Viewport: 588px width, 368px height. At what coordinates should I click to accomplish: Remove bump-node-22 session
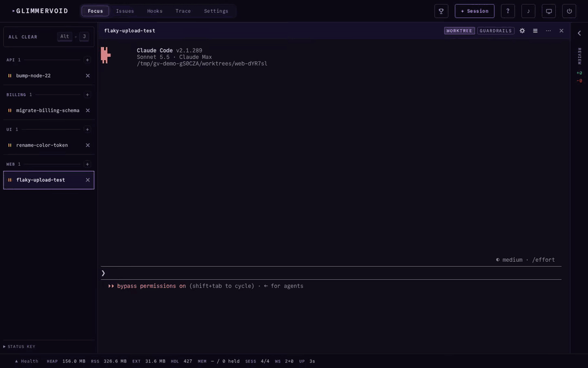coord(88,75)
